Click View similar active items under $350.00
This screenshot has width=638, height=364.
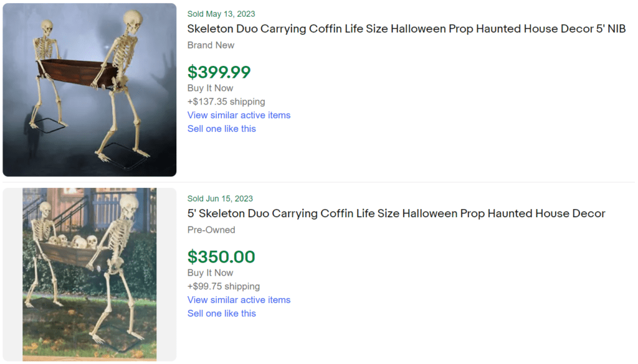tap(239, 300)
